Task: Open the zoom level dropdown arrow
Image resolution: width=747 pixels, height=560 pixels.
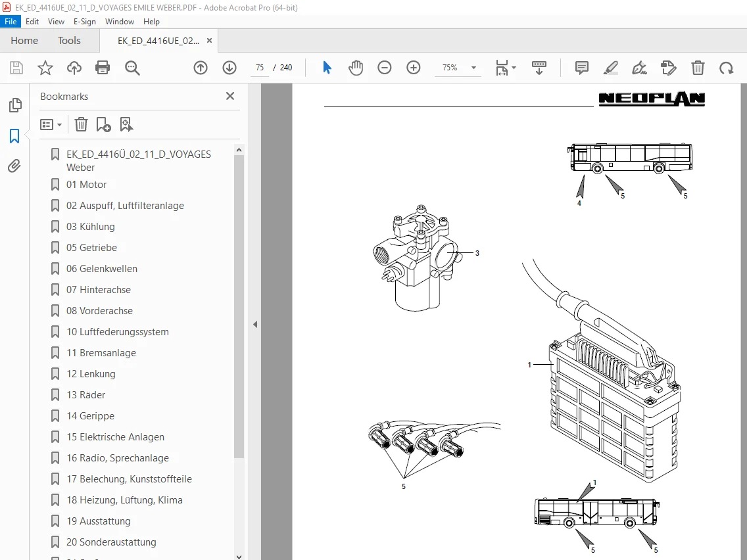Action: tap(473, 68)
